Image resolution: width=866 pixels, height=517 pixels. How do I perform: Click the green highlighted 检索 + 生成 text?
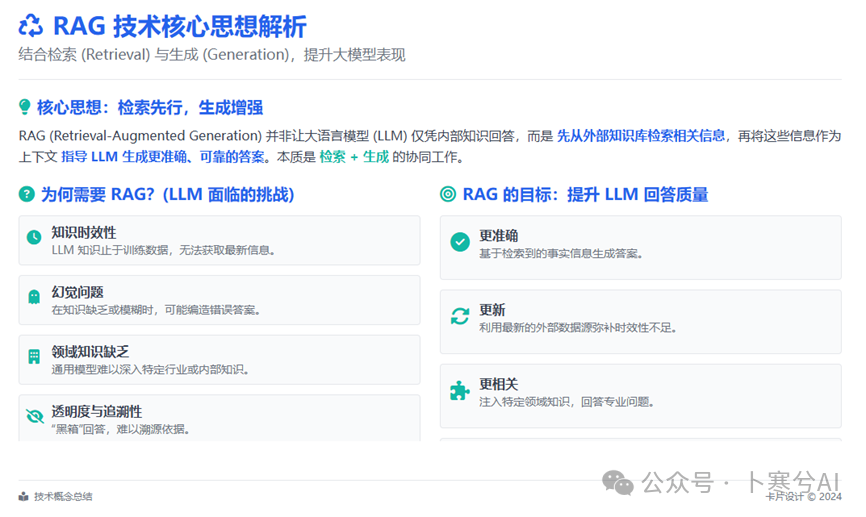[353, 157]
